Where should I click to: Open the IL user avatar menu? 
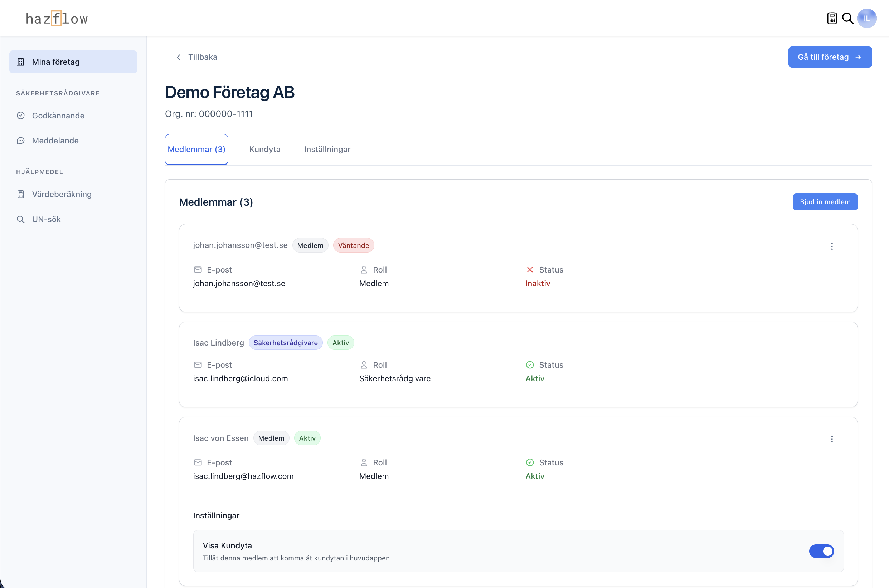[x=866, y=18]
